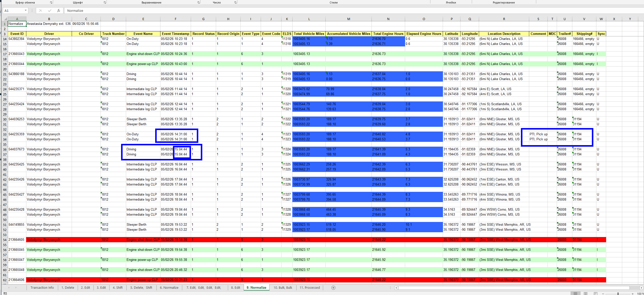The image size is (644, 295).
Task: Click zoom in plus button
Action: [632, 293]
